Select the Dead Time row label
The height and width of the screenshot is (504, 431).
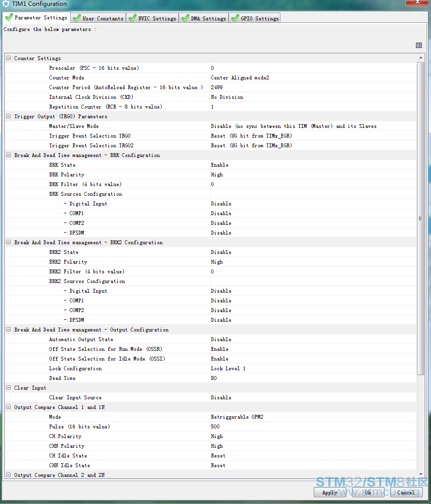coord(62,378)
